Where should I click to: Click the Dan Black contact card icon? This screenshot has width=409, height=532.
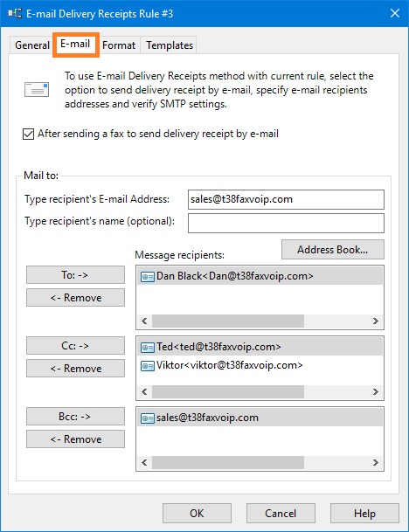[x=148, y=277]
